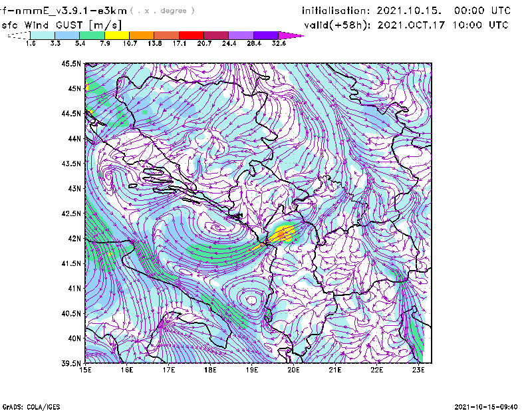Viewport: 532px width, 411px height.
Task: Click the '00:00 UTC' initialisation time
Action: (483, 11)
